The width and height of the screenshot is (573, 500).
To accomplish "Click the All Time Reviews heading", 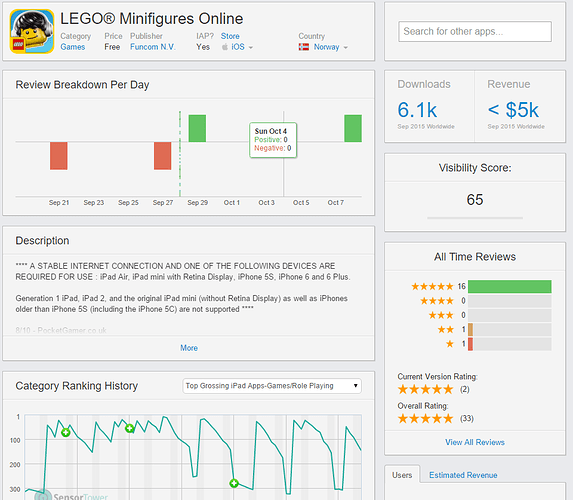I will coord(475,257).
